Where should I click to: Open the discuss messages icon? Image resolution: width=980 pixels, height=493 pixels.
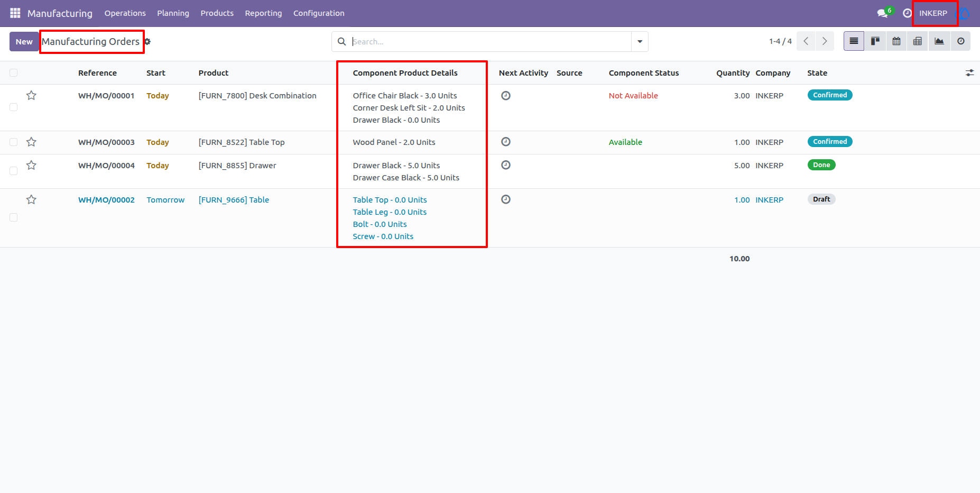[882, 13]
